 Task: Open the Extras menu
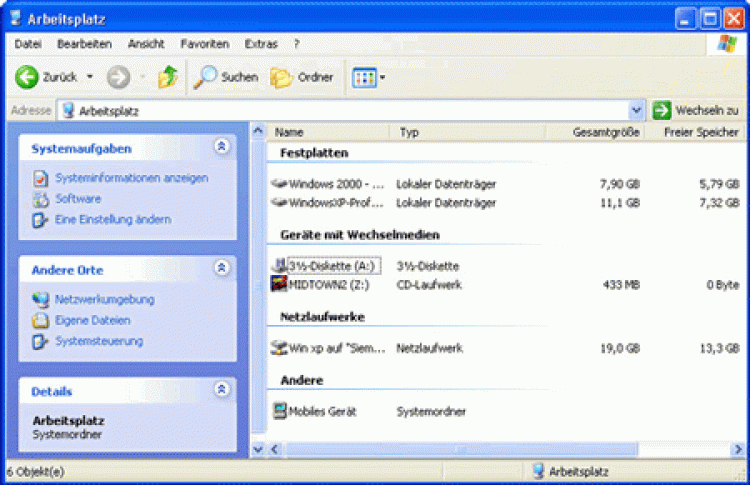(261, 44)
